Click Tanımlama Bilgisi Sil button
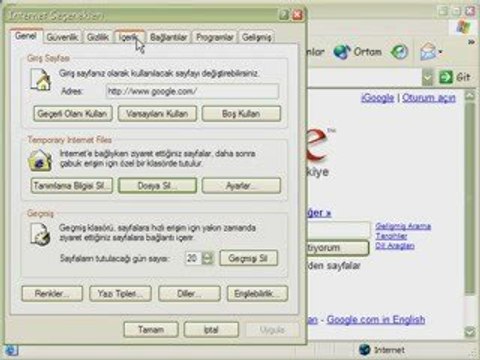Screen dimensions: 480x360 tap(72, 186)
